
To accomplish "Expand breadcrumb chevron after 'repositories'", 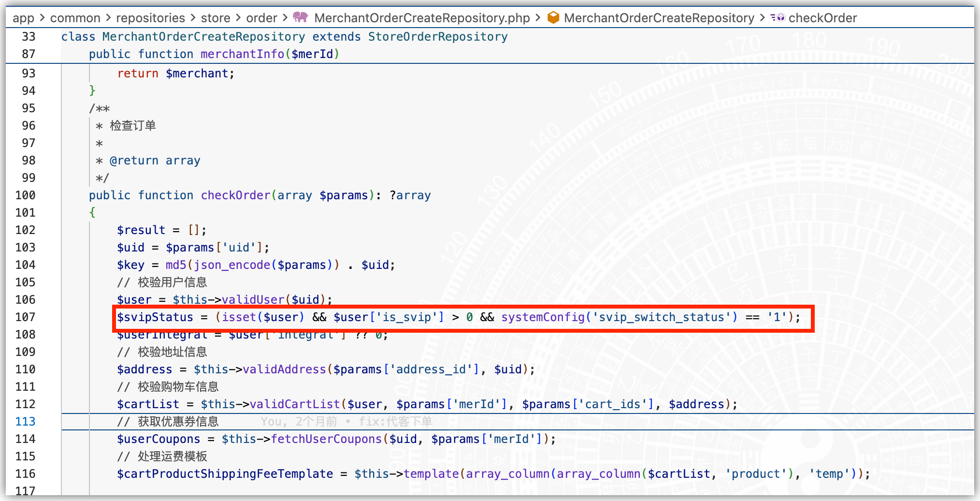I will tap(193, 18).
